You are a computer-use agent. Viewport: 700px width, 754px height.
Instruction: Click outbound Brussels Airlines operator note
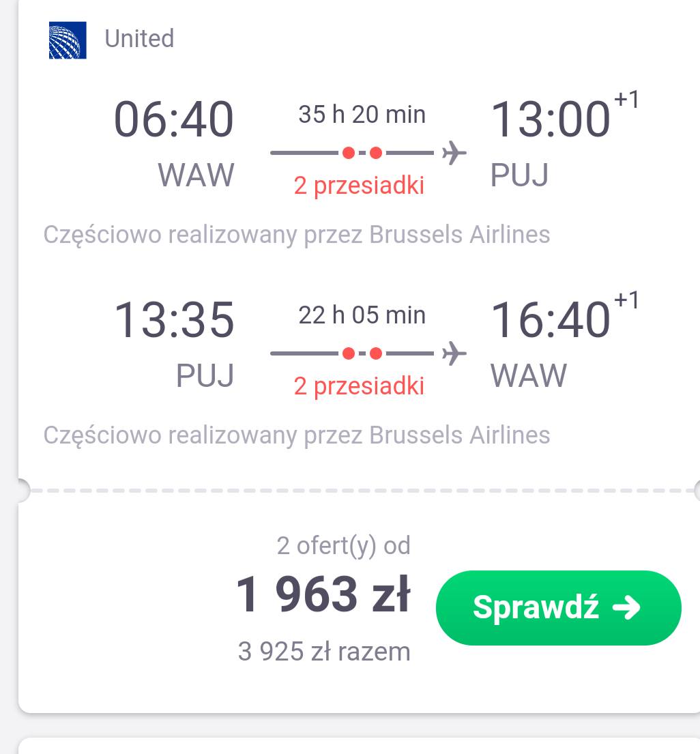pos(297,235)
